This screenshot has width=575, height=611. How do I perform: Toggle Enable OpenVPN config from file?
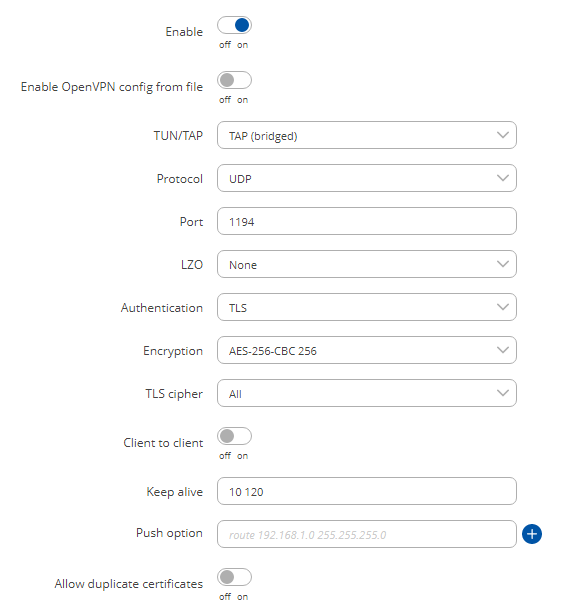click(234, 80)
